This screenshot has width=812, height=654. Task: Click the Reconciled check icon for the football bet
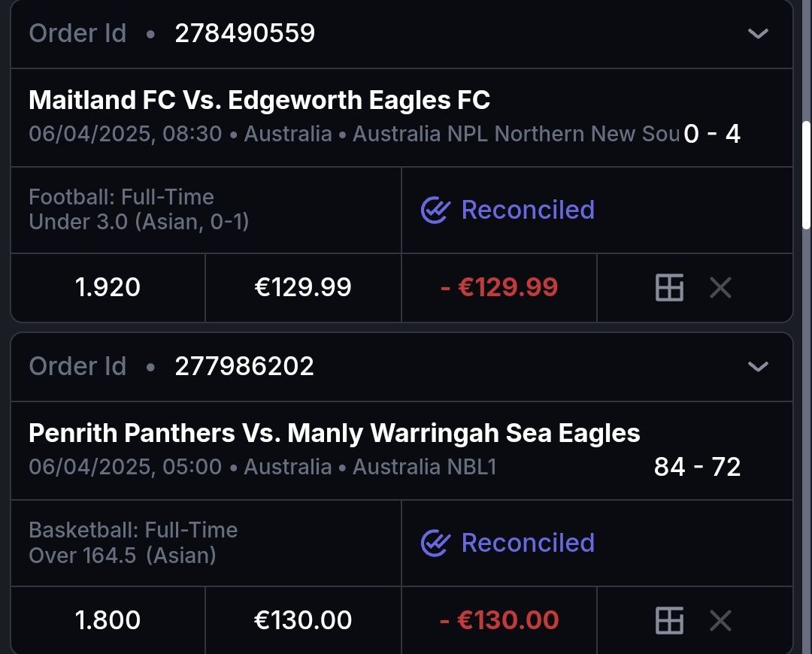(x=435, y=210)
